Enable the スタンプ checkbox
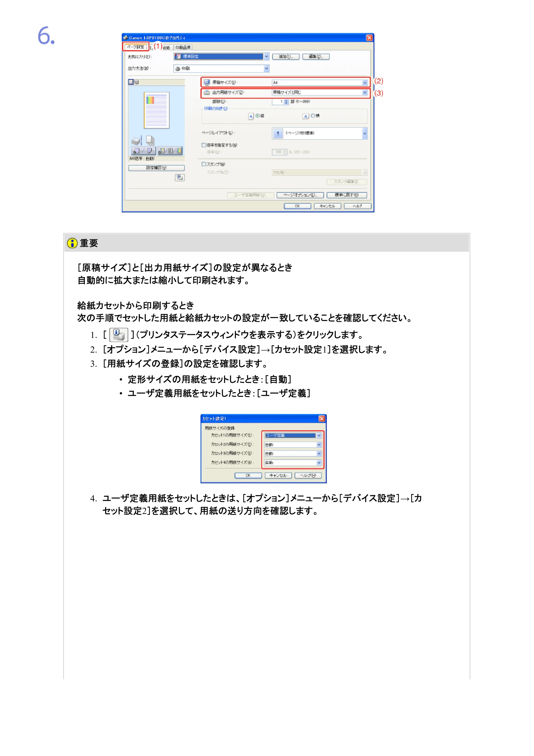The image size is (534, 756). [204, 164]
